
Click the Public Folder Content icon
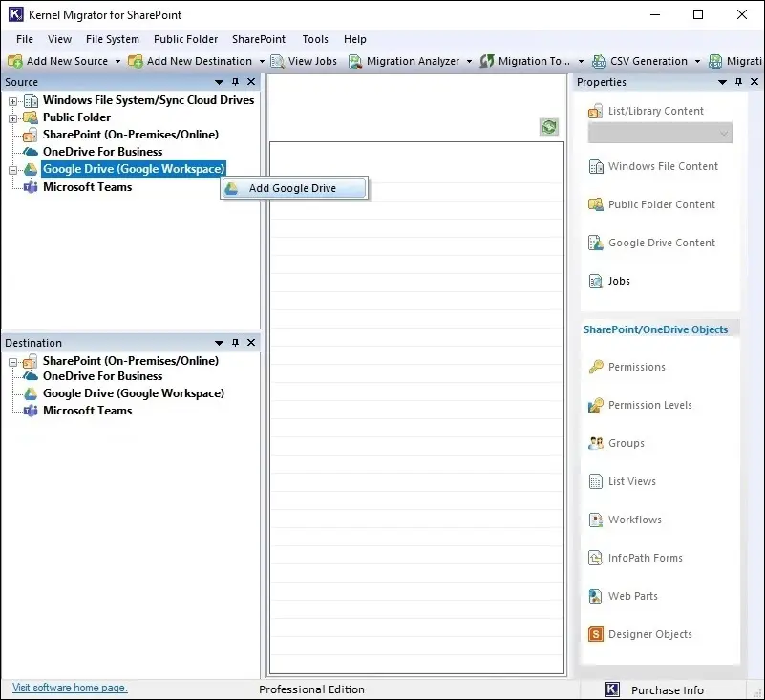(x=596, y=205)
